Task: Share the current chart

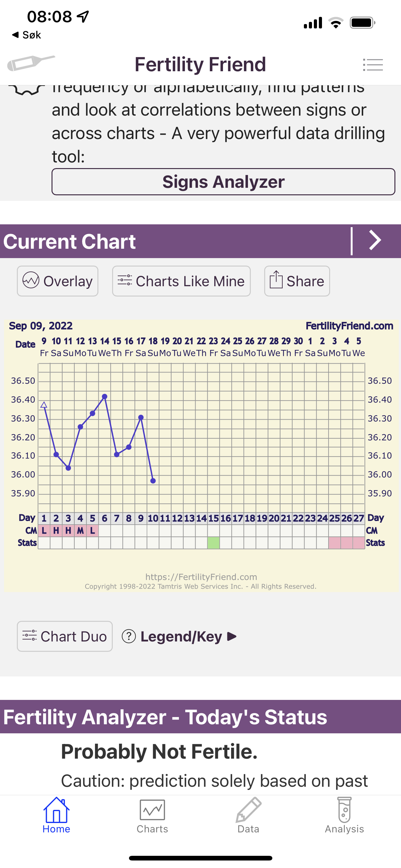Action: [x=297, y=281]
